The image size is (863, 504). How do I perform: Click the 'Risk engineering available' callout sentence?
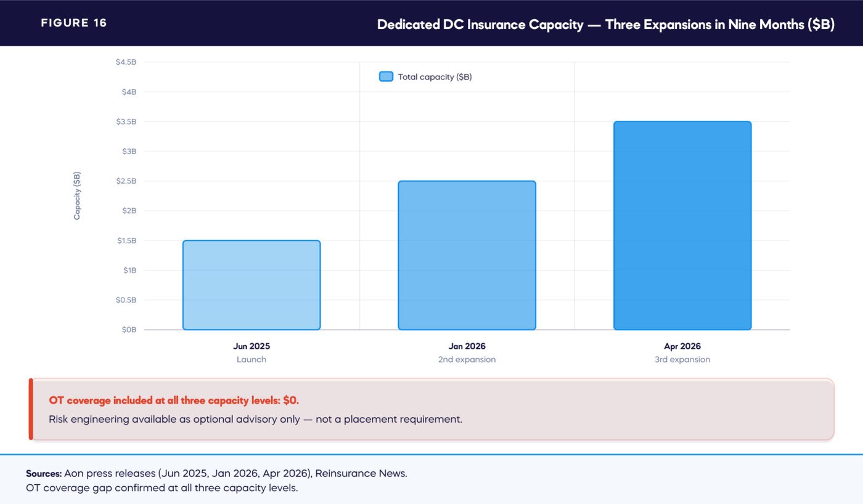point(255,420)
